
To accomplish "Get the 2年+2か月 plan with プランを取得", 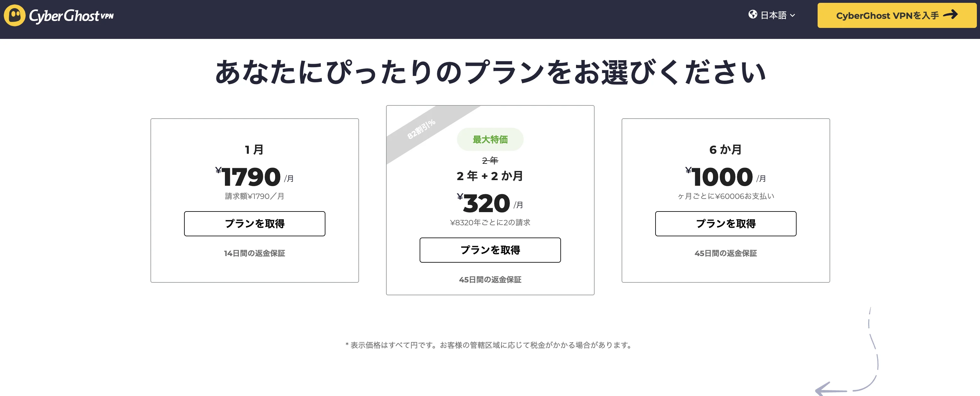I will point(490,250).
